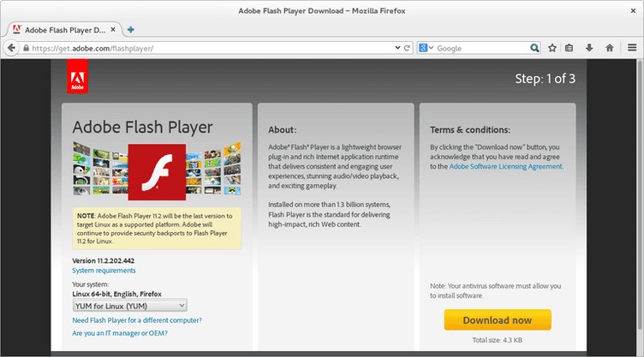Viewport: 644px width, 357px height.
Task: Go to the Home page icon
Action: [x=610, y=48]
